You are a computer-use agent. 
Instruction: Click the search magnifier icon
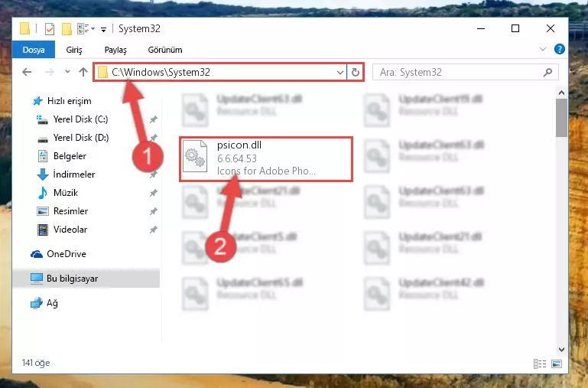547,72
